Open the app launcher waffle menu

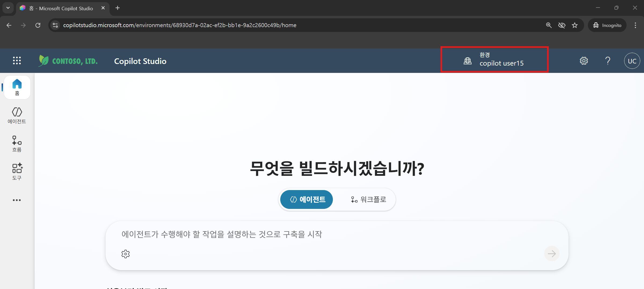tap(17, 61)
